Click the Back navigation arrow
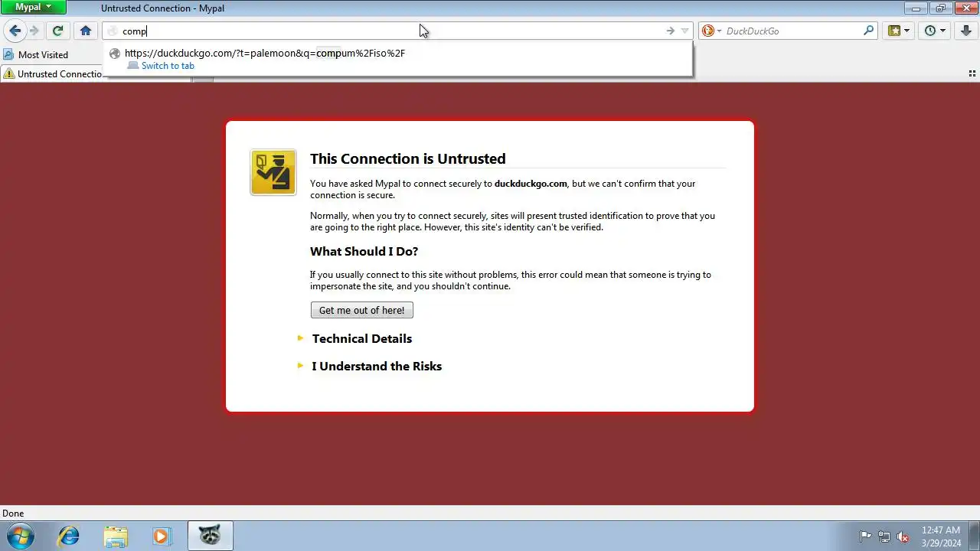Image resolution: width=980 pixels, height=551 pixels. 15,31
